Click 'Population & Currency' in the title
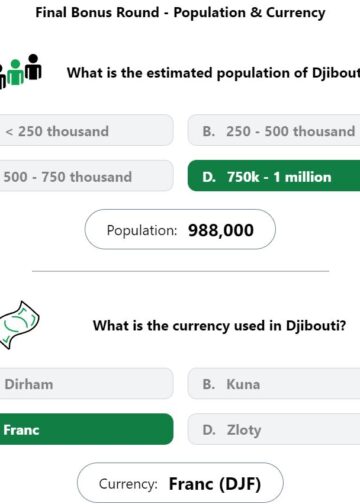 [249, 13]
